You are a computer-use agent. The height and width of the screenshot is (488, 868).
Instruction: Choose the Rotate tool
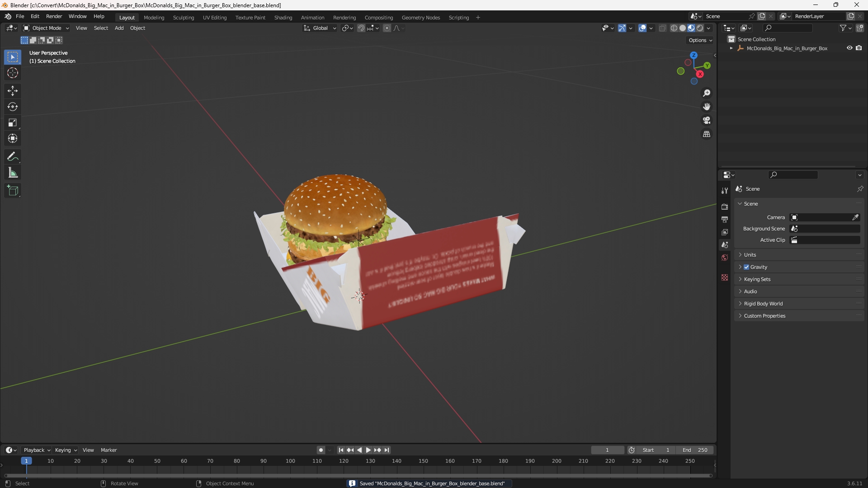click(13, 107)
